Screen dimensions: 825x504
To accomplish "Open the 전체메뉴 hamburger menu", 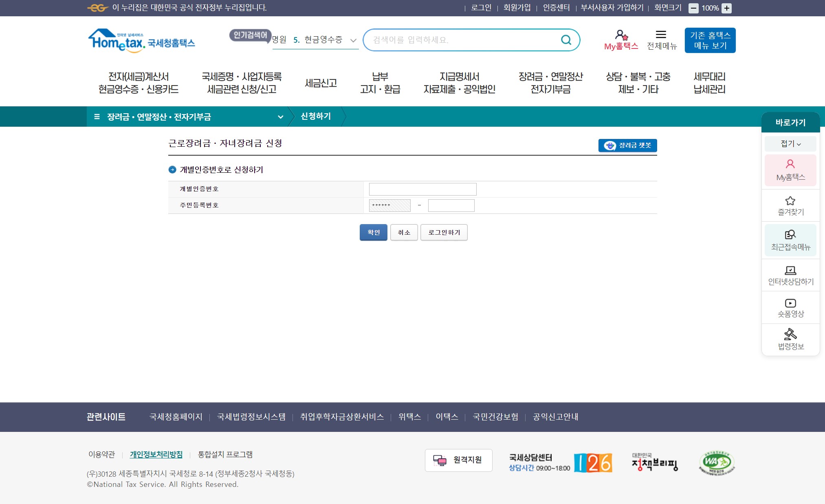I will click(x=661, y=40).
